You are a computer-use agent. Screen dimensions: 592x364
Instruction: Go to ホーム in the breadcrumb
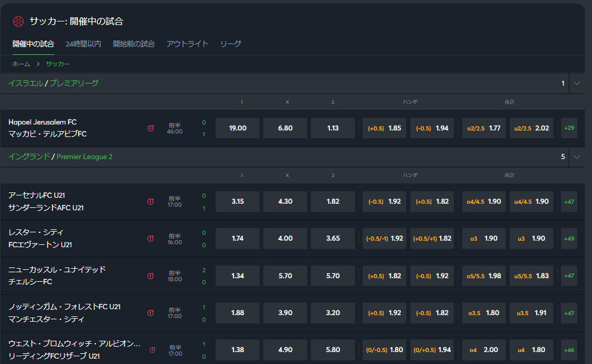tap(21, 64)
